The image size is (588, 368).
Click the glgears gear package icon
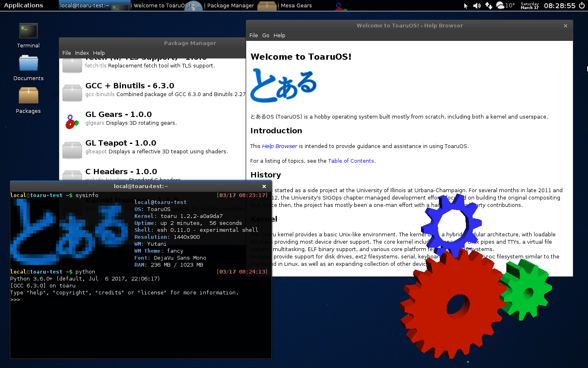[x=72, y=122]
